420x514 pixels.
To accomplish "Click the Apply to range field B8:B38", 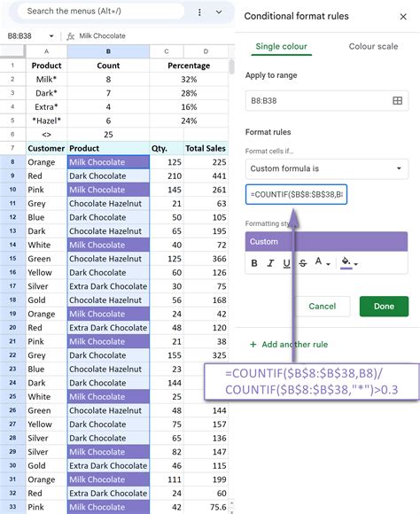I will pos(327,101).
